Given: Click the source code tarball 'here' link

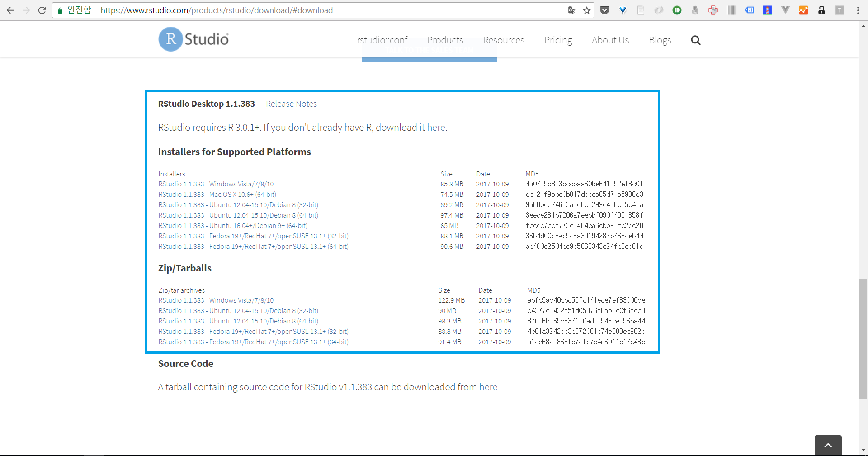Looking at the screenshot, I should coord(488,387).
